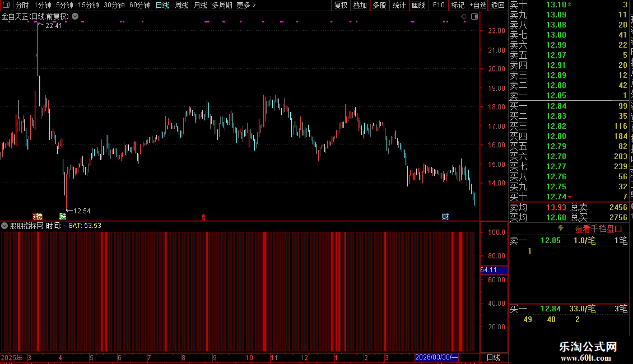Select the 1分钟 period
The width and height of the screenshot is (633, 364).
(x=43, y=5)
